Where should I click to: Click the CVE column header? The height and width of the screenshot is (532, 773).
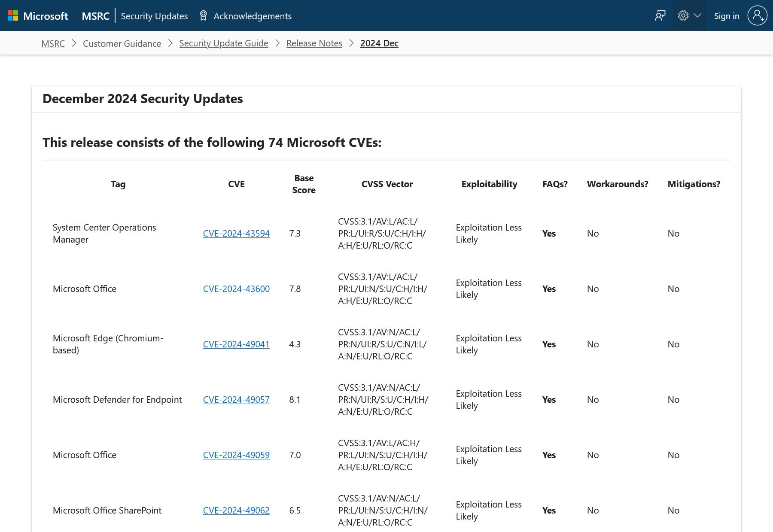236,184
